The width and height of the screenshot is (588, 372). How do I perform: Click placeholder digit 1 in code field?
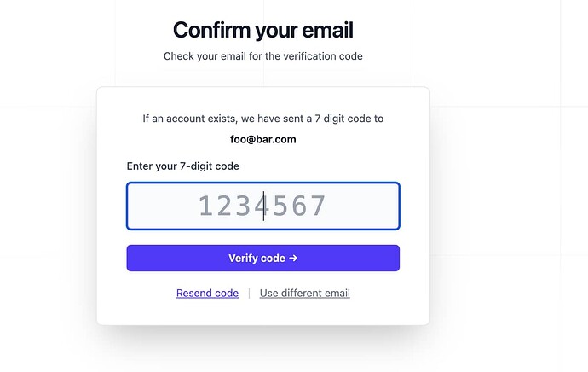(205, 206)
